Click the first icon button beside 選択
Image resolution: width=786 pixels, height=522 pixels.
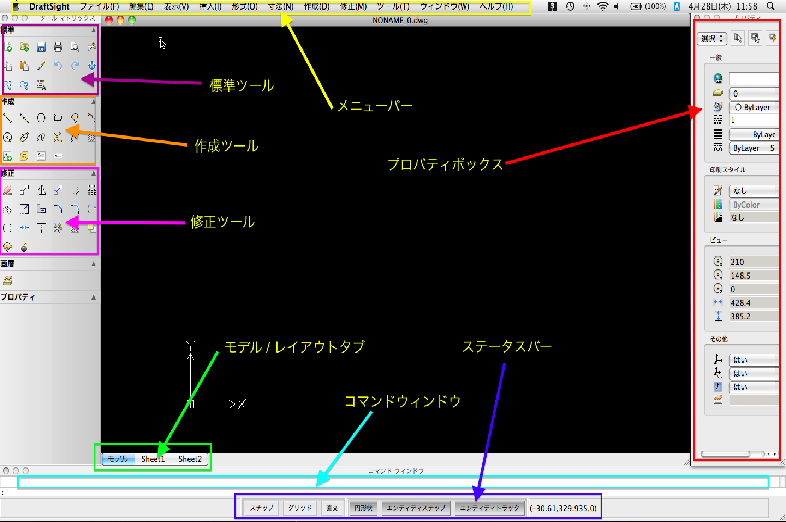[x=738, y=38]
